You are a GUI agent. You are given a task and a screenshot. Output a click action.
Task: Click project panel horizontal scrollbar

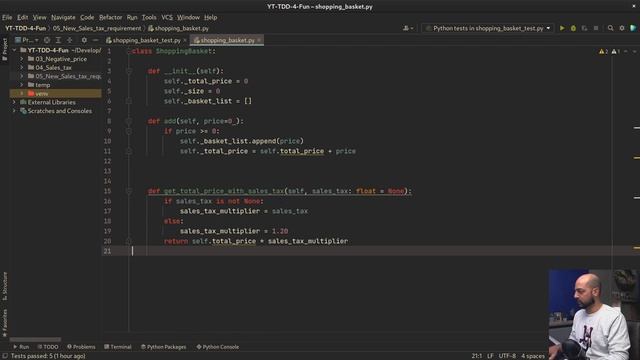click(x=36, y=339)
